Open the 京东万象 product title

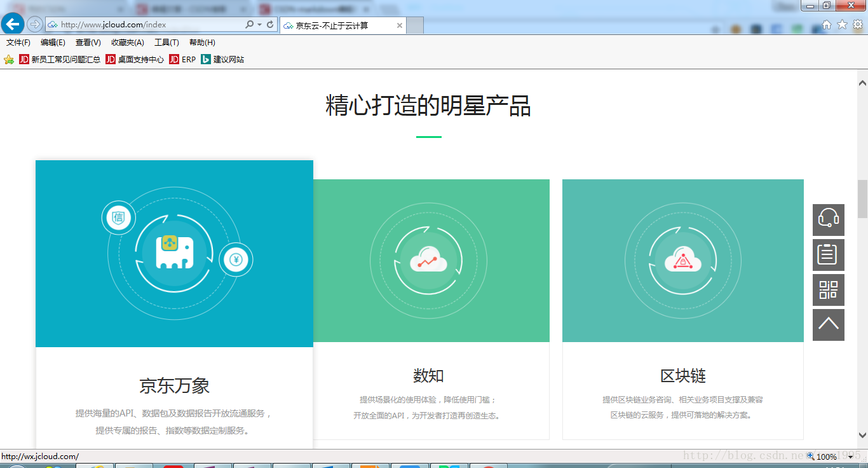coord(174,386)
